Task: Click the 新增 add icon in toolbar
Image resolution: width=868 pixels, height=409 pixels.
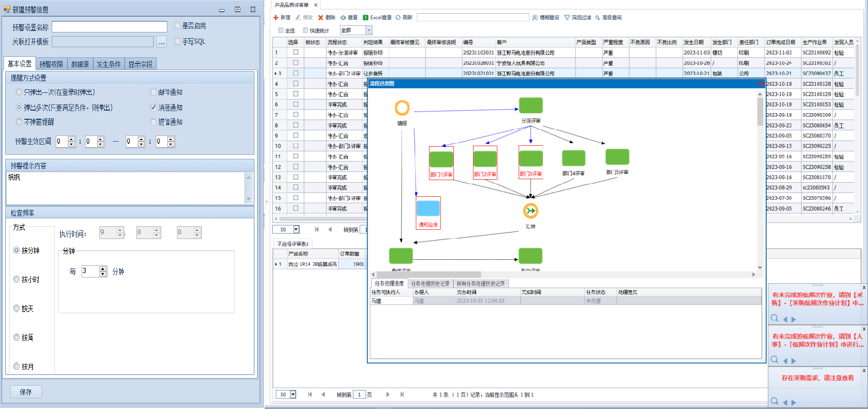Action: pyautogui.click(x=276, y=17)
